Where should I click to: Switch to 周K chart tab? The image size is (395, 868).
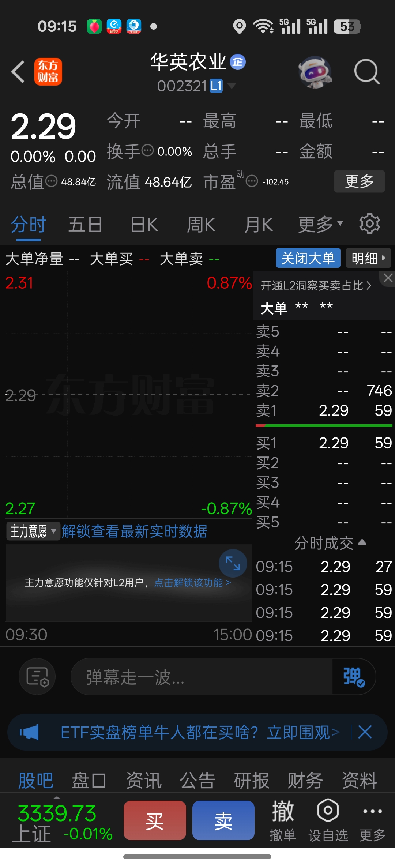pyautogui.click(x=201, y=225)
